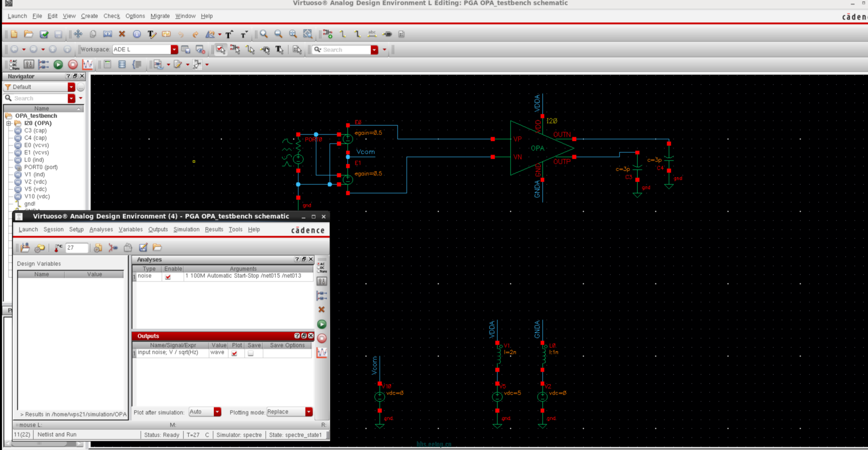Open the rotate tool dropdown arrow
The image size is (868, 450).
coord(220,34)
